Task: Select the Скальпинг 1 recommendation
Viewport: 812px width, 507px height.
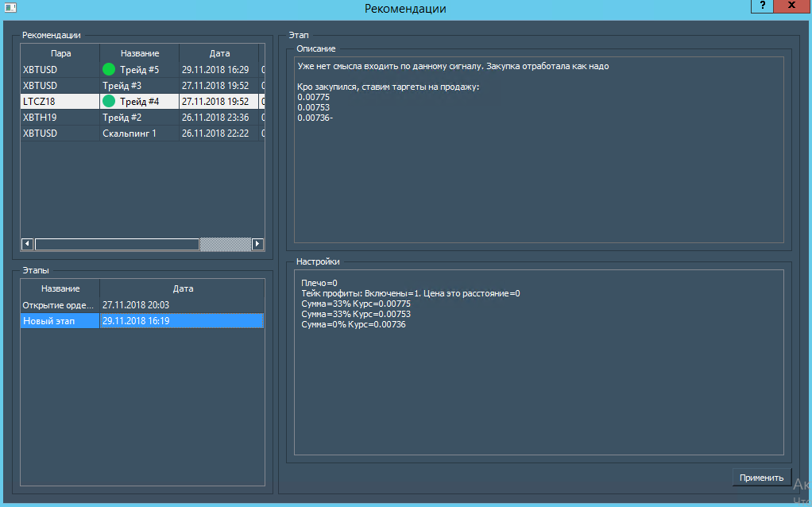Action: [x=129, y=134]
